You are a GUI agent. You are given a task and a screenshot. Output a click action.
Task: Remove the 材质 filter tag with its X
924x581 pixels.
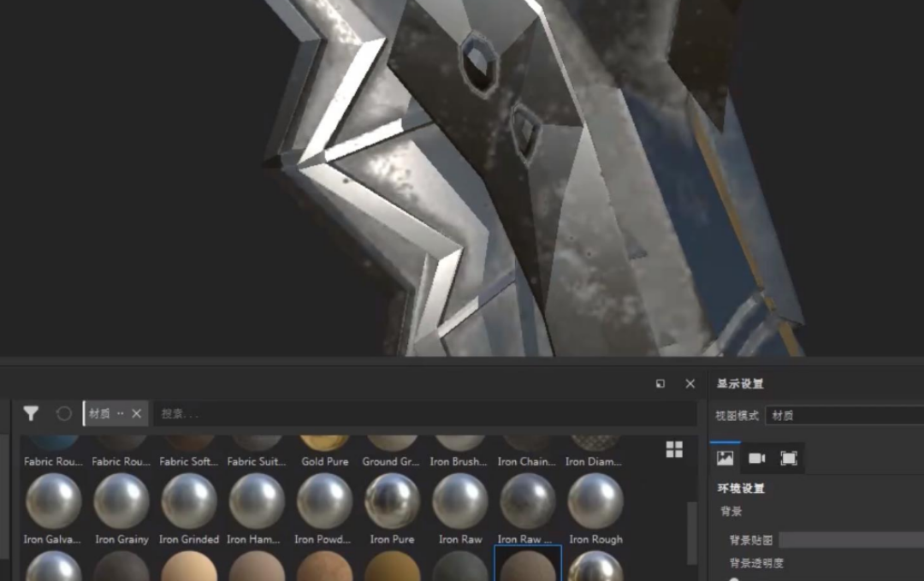coord(137,414)
